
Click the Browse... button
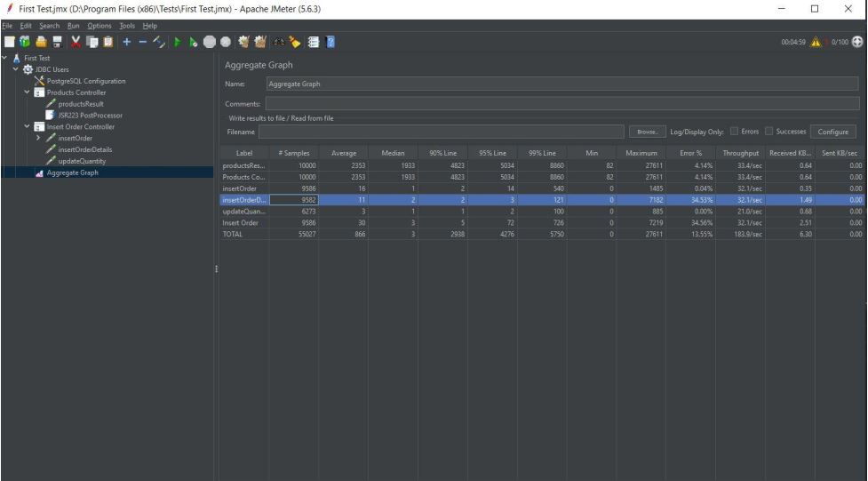coord(646,132)
